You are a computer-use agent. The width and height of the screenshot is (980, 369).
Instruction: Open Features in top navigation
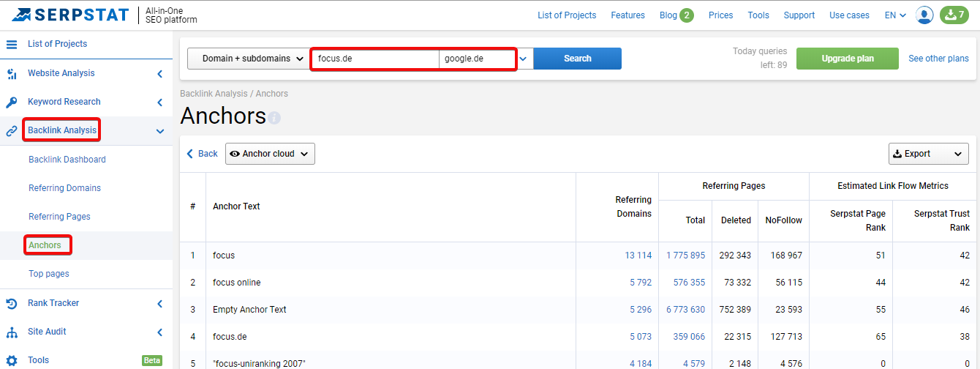627,15
